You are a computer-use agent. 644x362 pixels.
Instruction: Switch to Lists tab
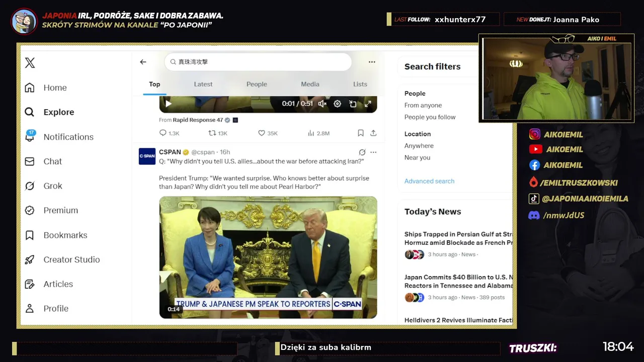point(360,84)
